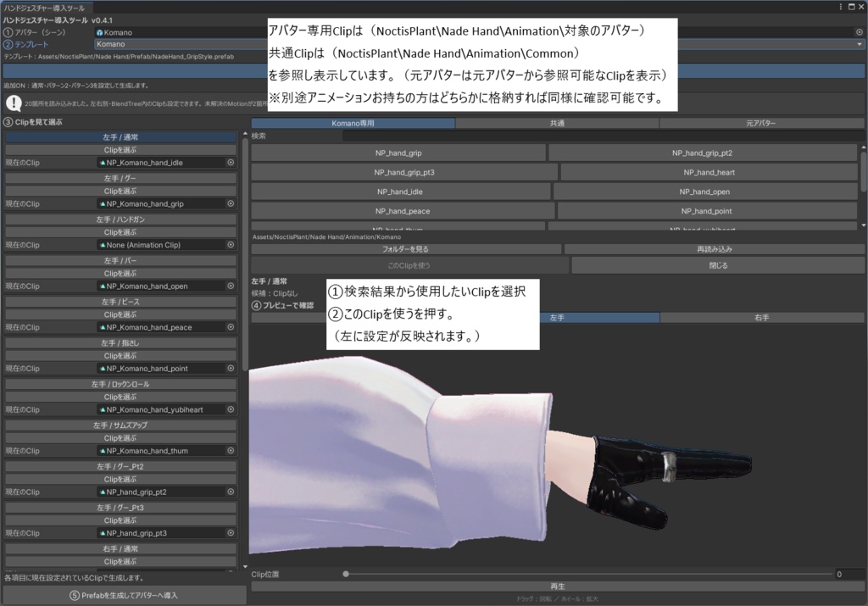
Task: Click the hand preview 3D viewport
Action: coord(558,446)
